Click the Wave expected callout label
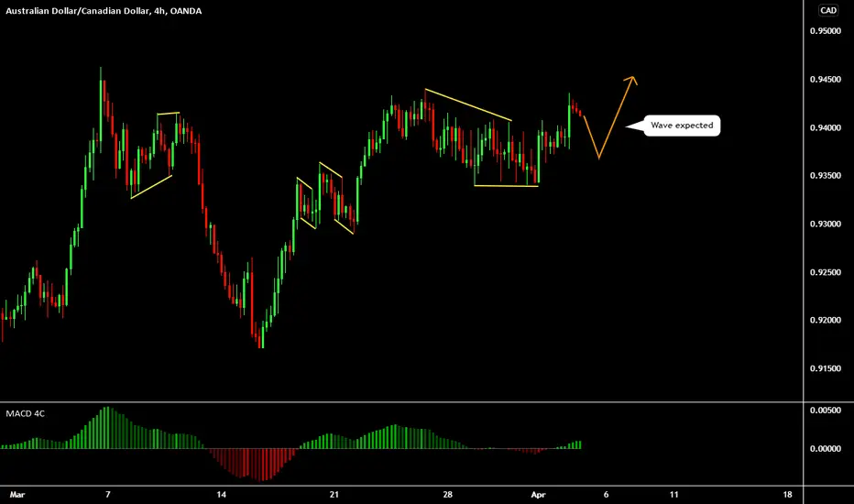854x504 pixels. [x=682, y=126]
